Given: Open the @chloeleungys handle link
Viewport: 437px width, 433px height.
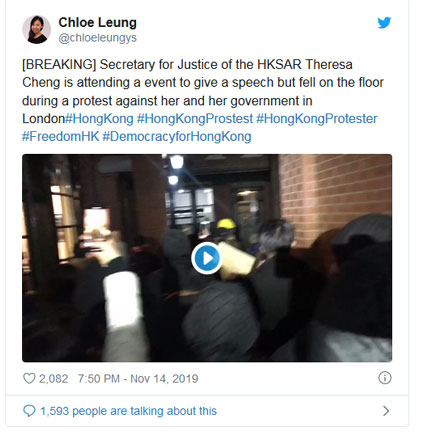Looking at the screenshot, I should (97, 38).
